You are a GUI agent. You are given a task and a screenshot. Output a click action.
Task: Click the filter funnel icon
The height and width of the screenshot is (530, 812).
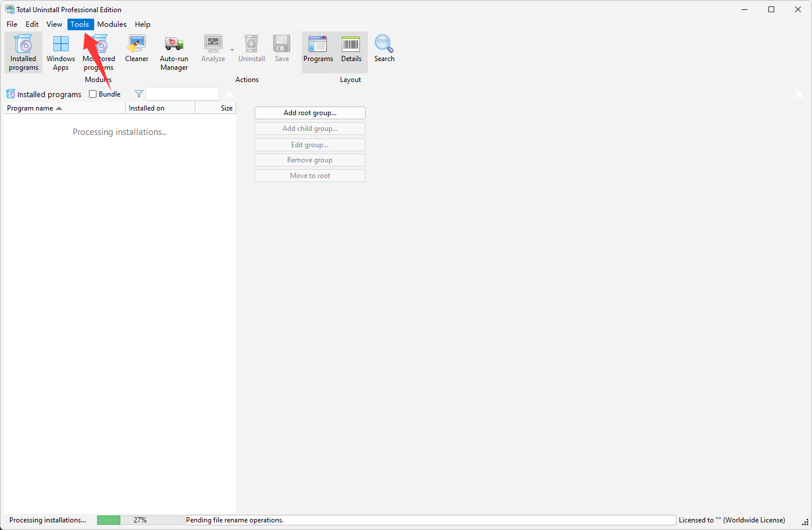click(139, 94)
